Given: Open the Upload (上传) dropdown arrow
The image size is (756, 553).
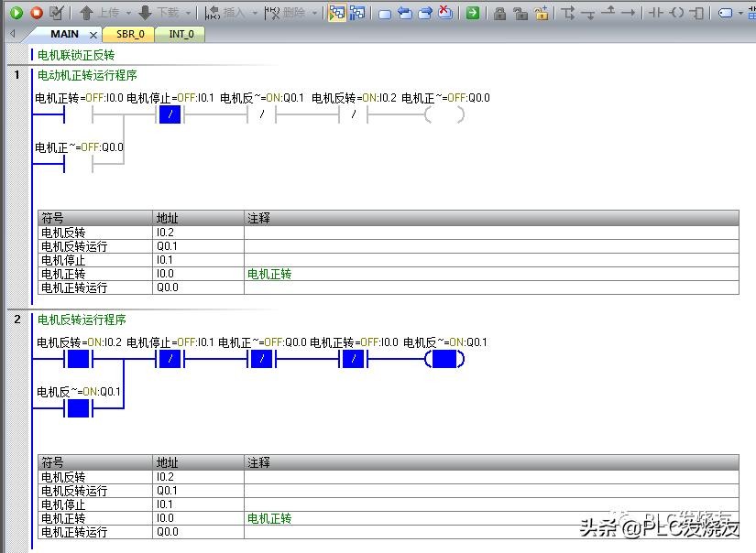Looking at the screenshot, I should click(x=127, y=13).
